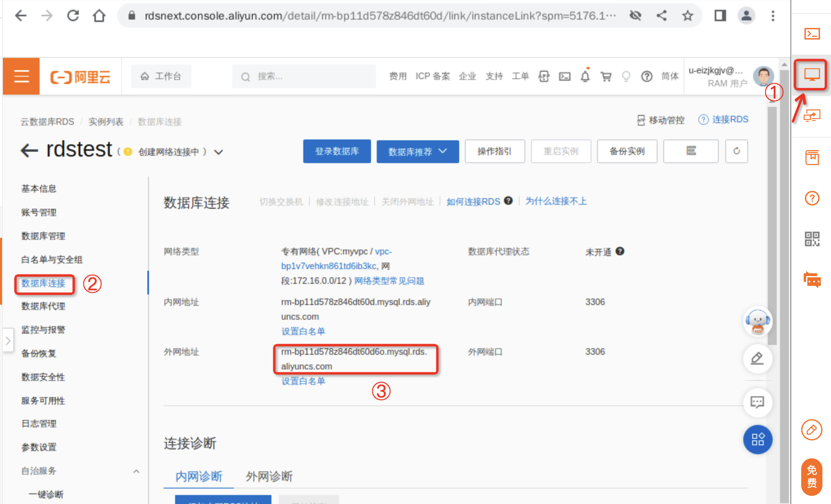This screenshot has height=504, width=831.
Task: Open the shopping cart icon
Action: point(606,76)
